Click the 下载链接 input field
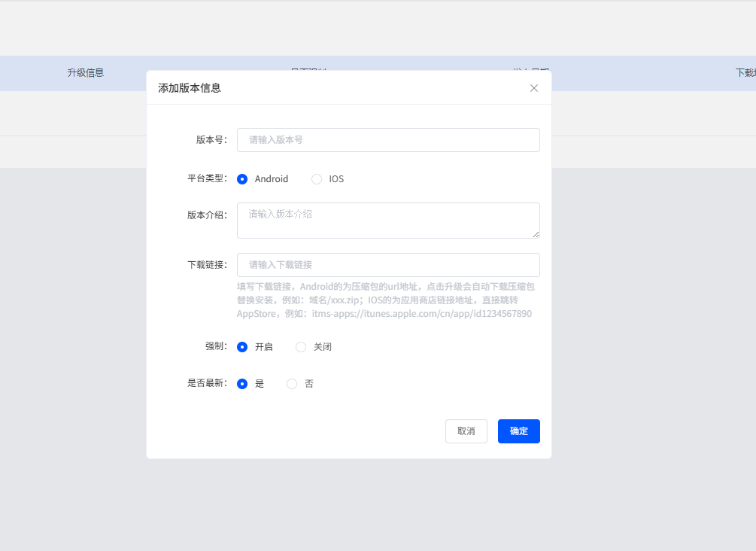756x551 pixels. point(388,265)
